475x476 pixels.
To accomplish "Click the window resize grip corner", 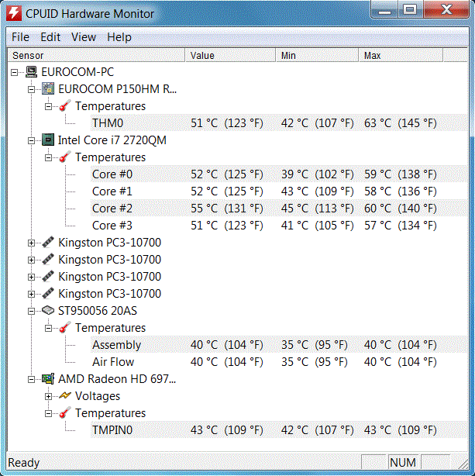I will coord(463,464).
